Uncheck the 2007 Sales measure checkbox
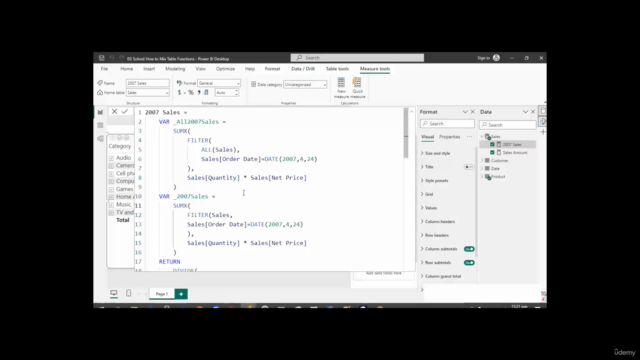This screenshot has height=360, width=640. coord(492,144)
